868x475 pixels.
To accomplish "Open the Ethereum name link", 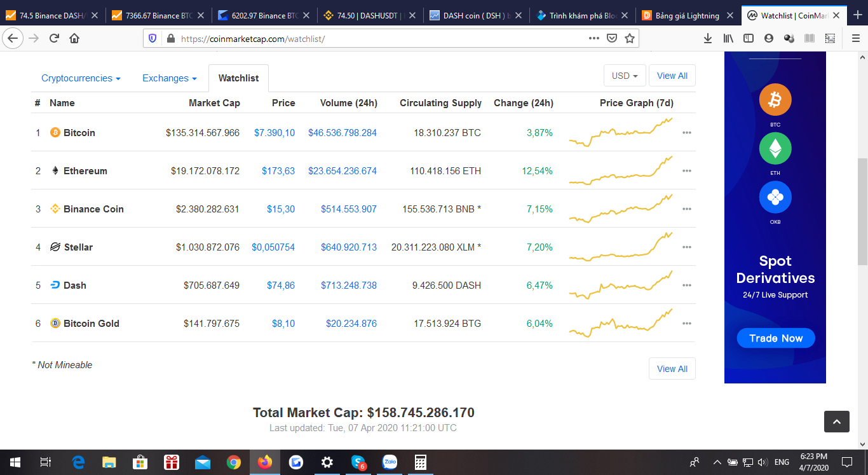I will (85, 171).
